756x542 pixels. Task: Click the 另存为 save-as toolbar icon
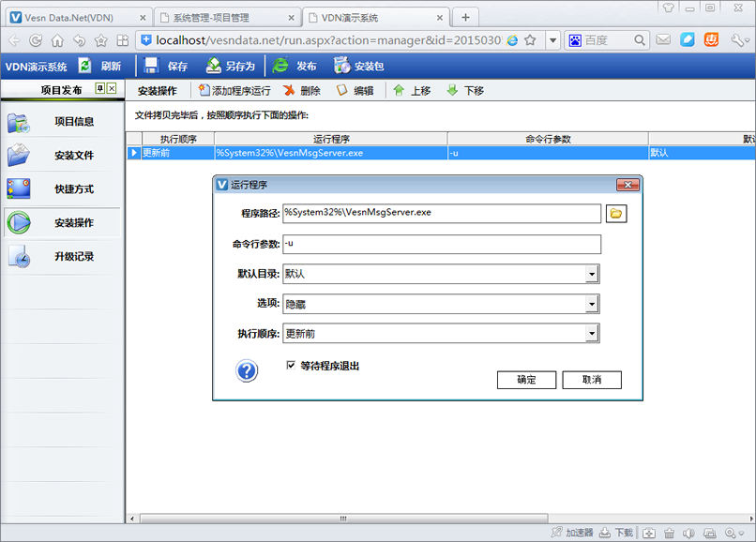(213, 66)
